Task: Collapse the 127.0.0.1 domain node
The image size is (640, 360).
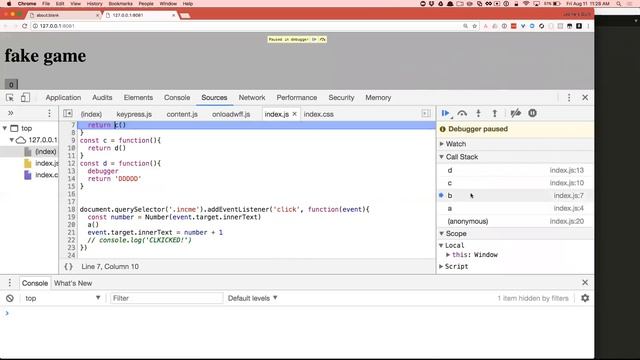Action: pyautogui.click(x=12, y=140)
